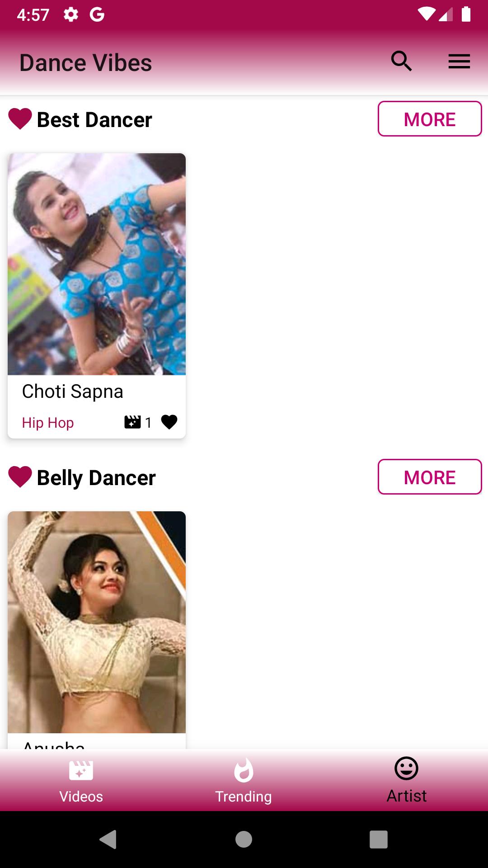The height and width of the screenshot is (868, 488).
Task: Tap the video count clapper icon
Action: tap(132, 422)
